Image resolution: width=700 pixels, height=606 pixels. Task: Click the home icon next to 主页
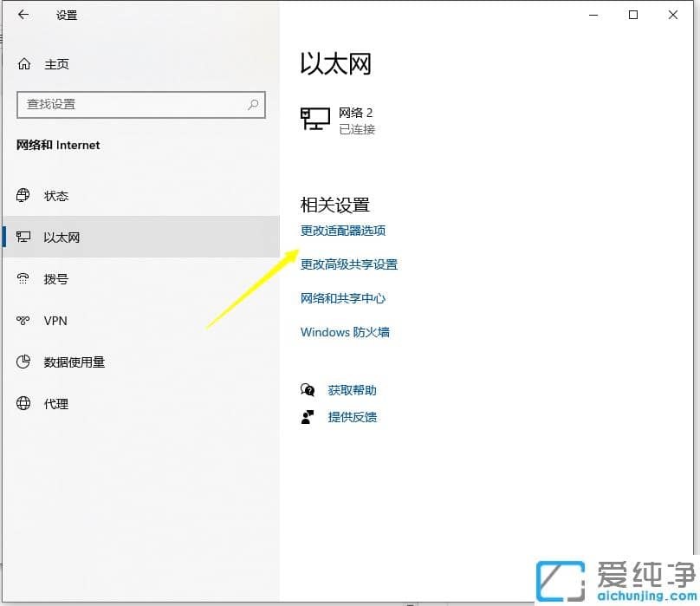(x=23, y=63)
